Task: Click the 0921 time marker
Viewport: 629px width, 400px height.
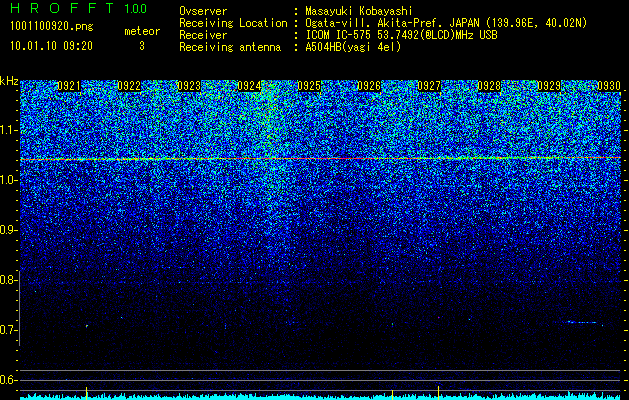Action: click(x=69, y=86)
